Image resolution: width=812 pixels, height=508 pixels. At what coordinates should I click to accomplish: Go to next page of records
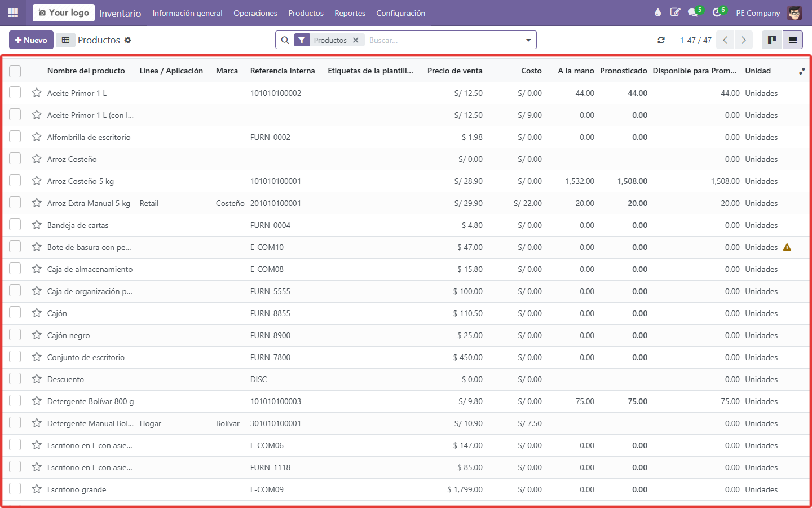point(744,40)
